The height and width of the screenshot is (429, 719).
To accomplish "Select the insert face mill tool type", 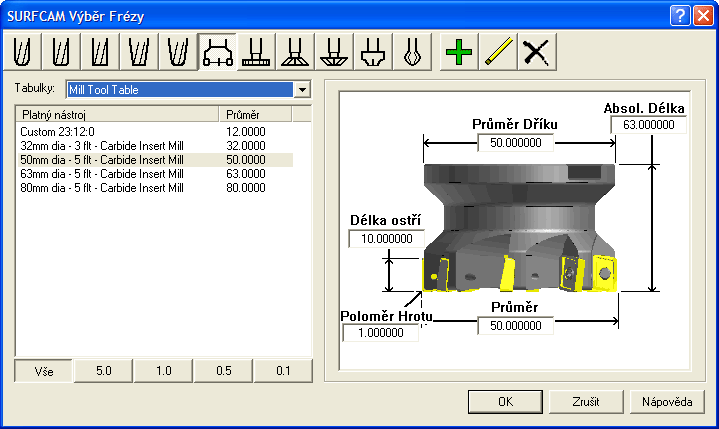I will tap(217, 52).
